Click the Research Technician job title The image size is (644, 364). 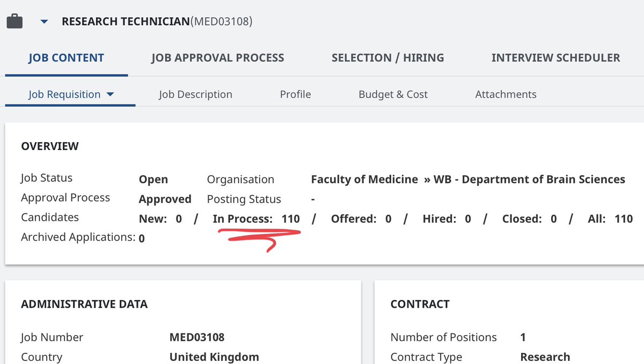(x=126, y=22)
